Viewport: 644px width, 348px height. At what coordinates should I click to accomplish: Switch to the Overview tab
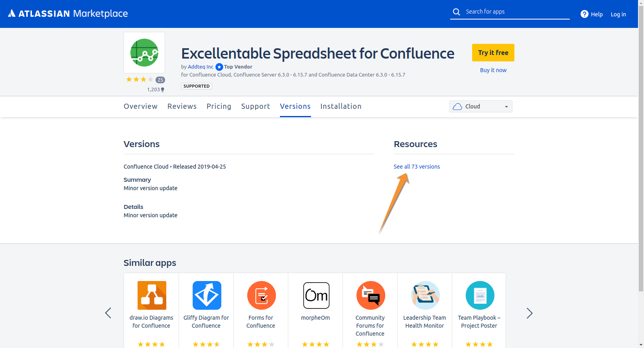pos(140,106)
